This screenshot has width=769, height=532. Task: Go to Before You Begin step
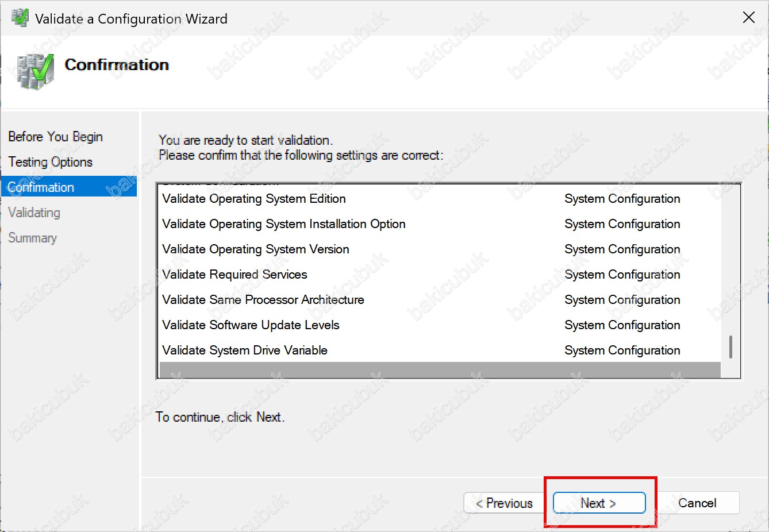[x=55, y=137]
